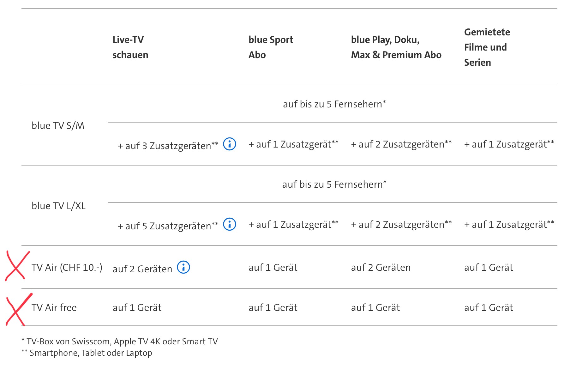Open info icon next to 'auf 2 Geräten'
The image size is (588, 369).
(x=183, y=267)
